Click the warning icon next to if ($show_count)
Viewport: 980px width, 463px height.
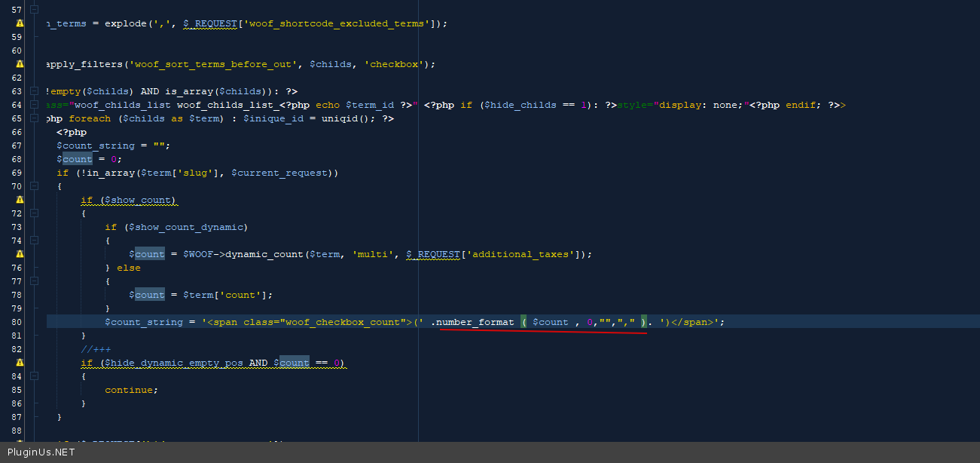click(x=20, y=200)
